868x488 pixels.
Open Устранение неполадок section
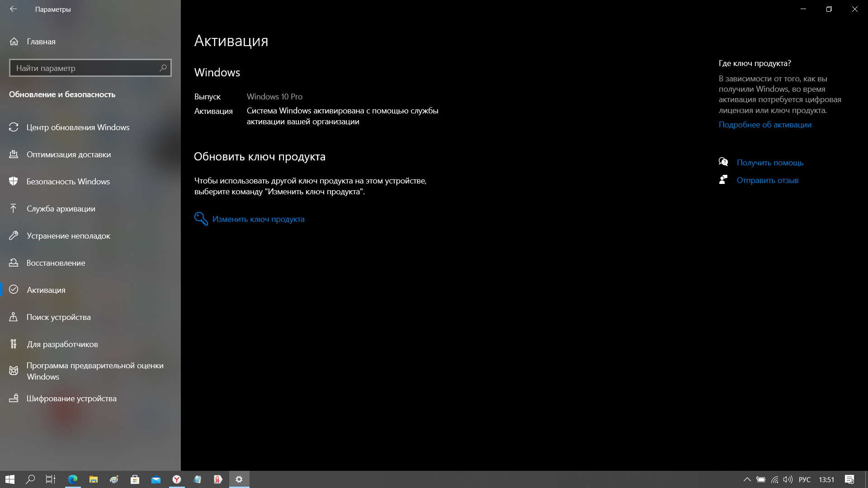point(90,236)
